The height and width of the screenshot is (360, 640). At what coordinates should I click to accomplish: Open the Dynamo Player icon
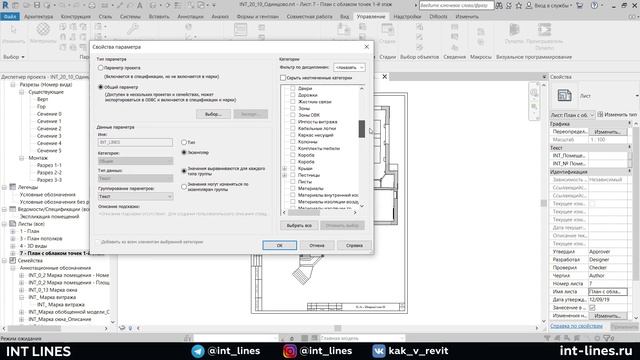click(x=544, y=30)
